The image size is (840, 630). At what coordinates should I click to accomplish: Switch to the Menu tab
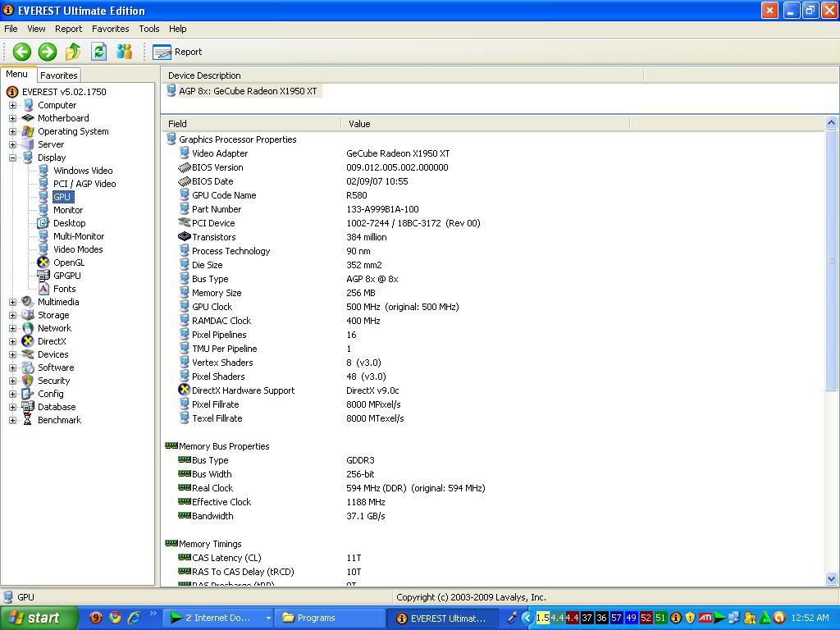pyautogui.click(x=17, y=75)
